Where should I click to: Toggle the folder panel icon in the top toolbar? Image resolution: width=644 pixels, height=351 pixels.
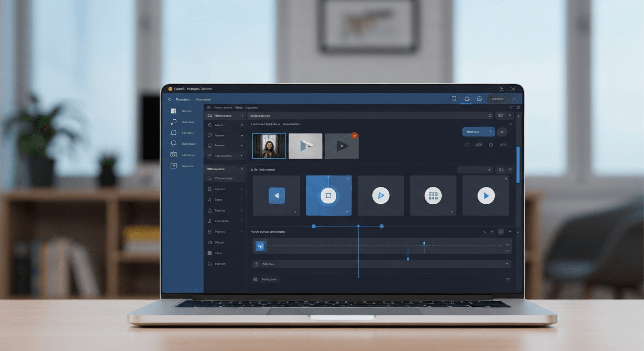(x=467, y=99)
